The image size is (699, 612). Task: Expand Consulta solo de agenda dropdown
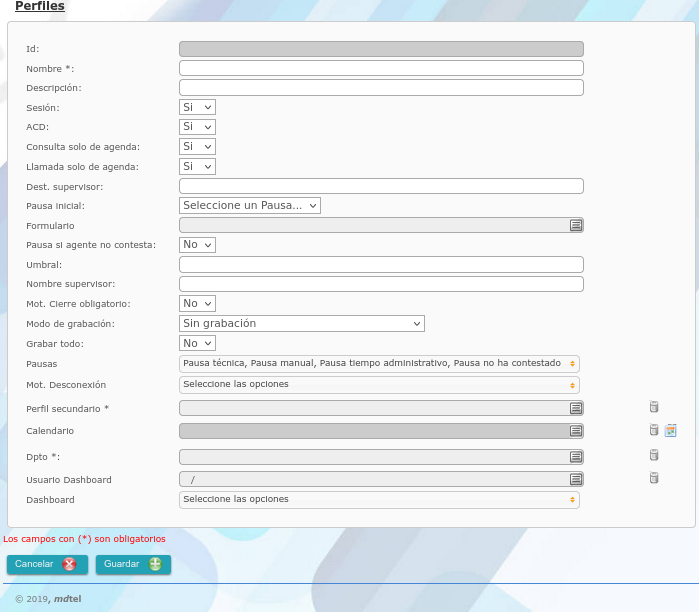click(197, 147)
